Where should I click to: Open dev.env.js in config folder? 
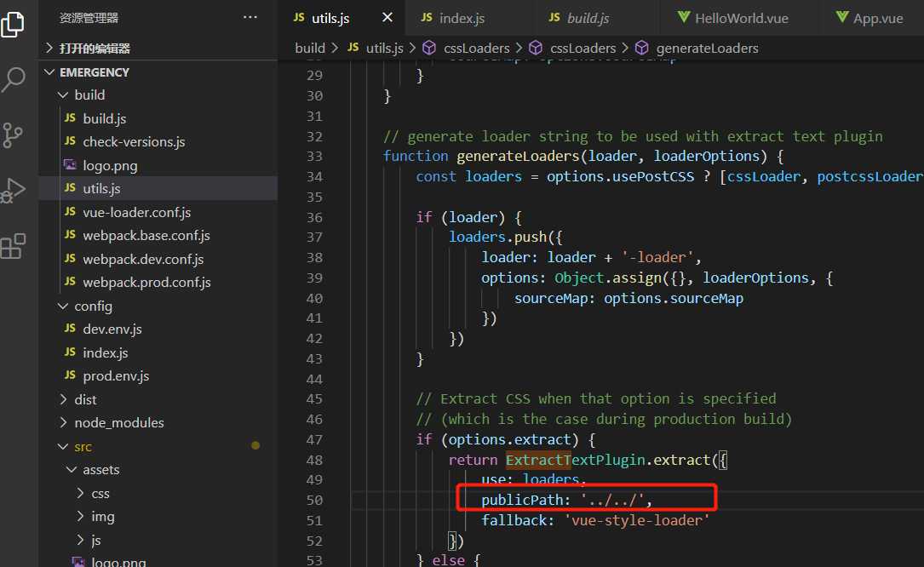pyautogui.click(x=158, y=329)
